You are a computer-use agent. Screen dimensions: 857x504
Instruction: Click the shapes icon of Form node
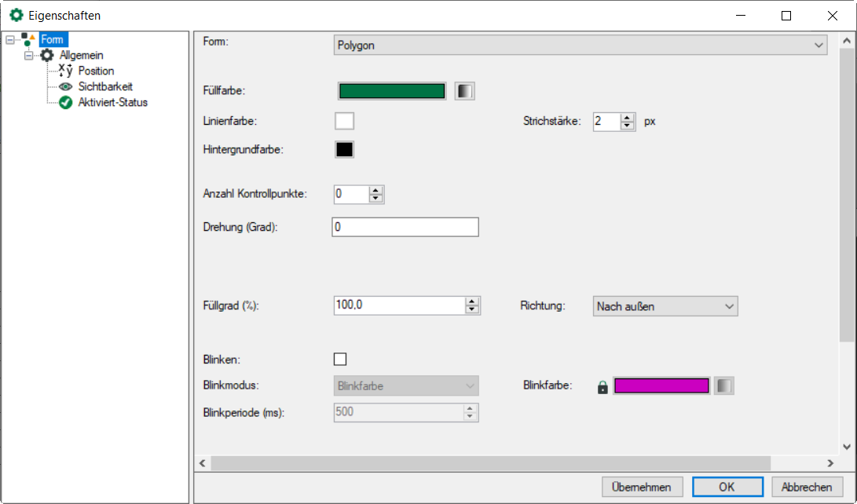27,39
